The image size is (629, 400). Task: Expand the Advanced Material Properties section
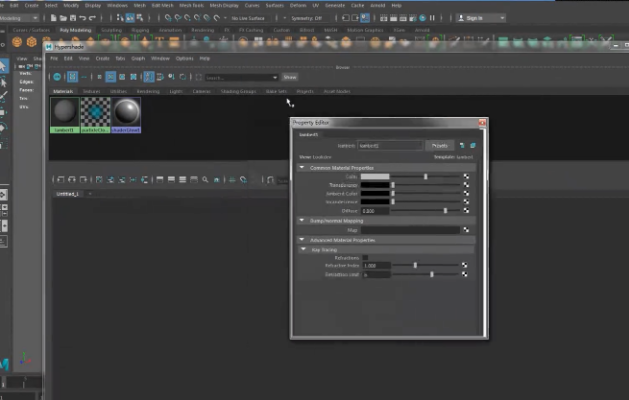[303, 240]
